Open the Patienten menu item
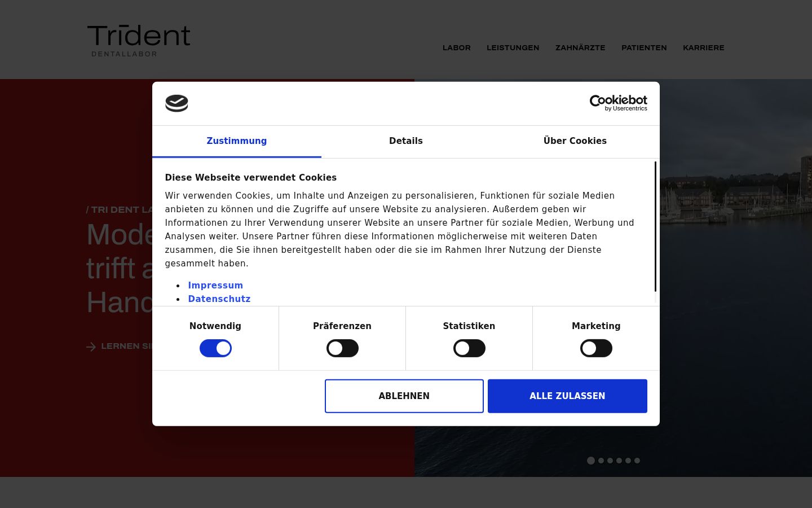 pyautogui.click(x=644, y=48)
